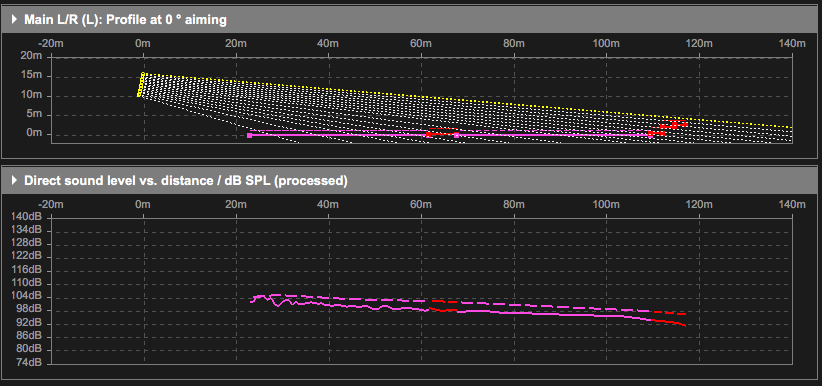Select the yellow loudspeaker array at 0m

tap(140, 85)
